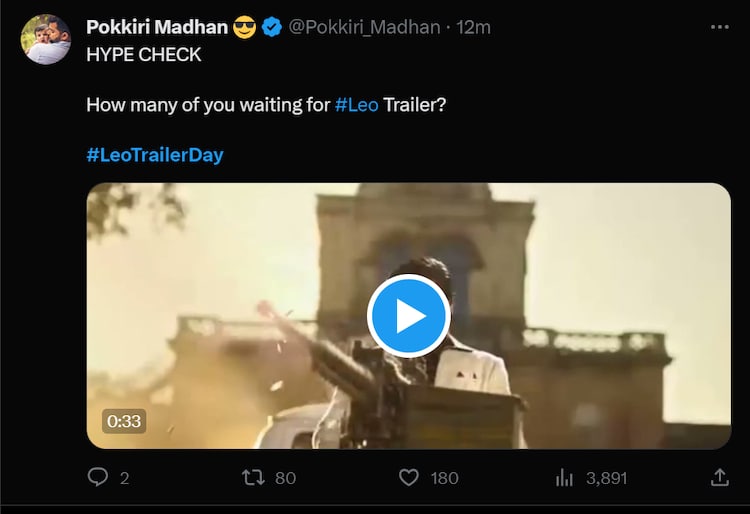The image size is (750, 514).
Task: Open the #Leo hashtag link
Action: tap(357, 104)
